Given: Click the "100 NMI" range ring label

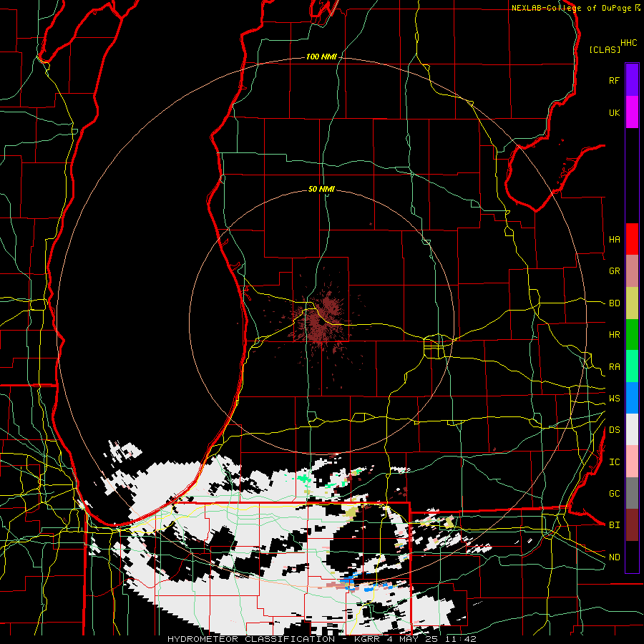Looking at the screenshot, I should (x=321, y=57).
